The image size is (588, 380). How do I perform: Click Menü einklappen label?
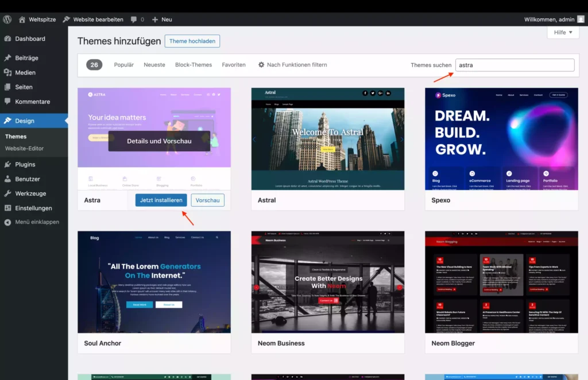click(37, 222)
